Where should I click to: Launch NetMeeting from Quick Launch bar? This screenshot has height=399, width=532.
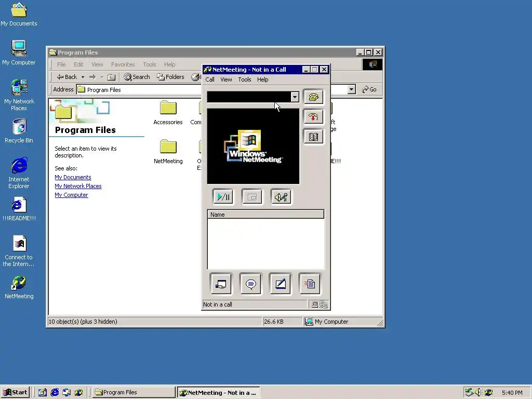[x=78, y=393]
